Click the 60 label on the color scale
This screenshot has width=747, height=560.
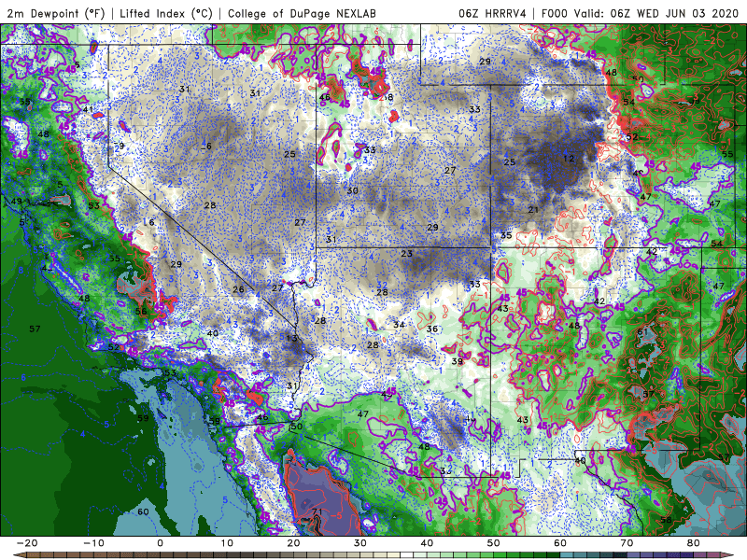(560, 543)
